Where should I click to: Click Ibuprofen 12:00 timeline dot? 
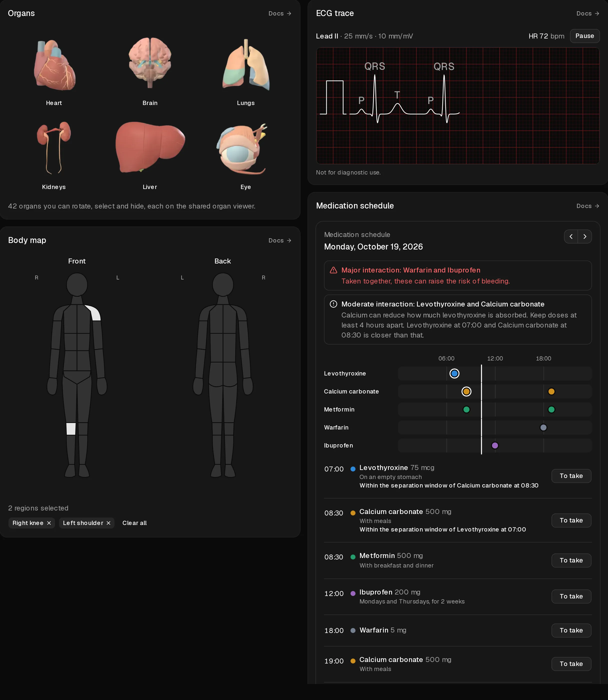pos(495,445)
